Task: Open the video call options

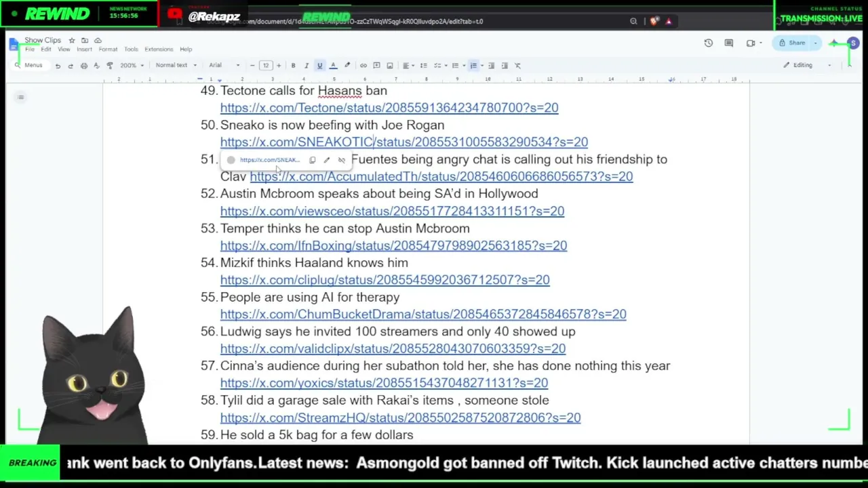Action: click(x=753, y=43)
